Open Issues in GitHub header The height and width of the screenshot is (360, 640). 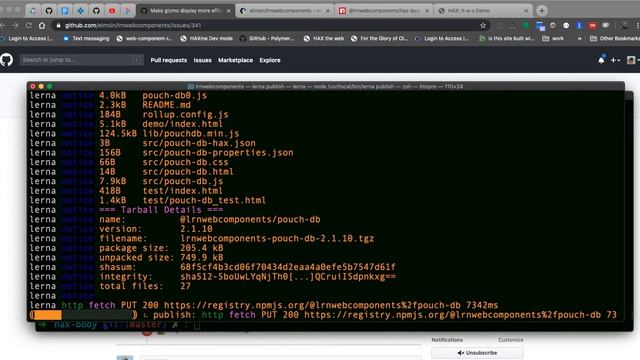(202, 60)
